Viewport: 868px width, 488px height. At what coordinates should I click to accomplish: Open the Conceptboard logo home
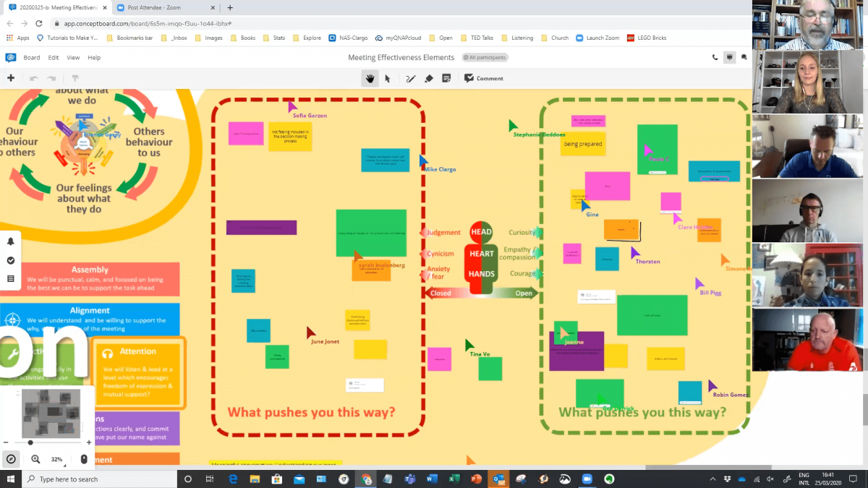click(11, 57)
